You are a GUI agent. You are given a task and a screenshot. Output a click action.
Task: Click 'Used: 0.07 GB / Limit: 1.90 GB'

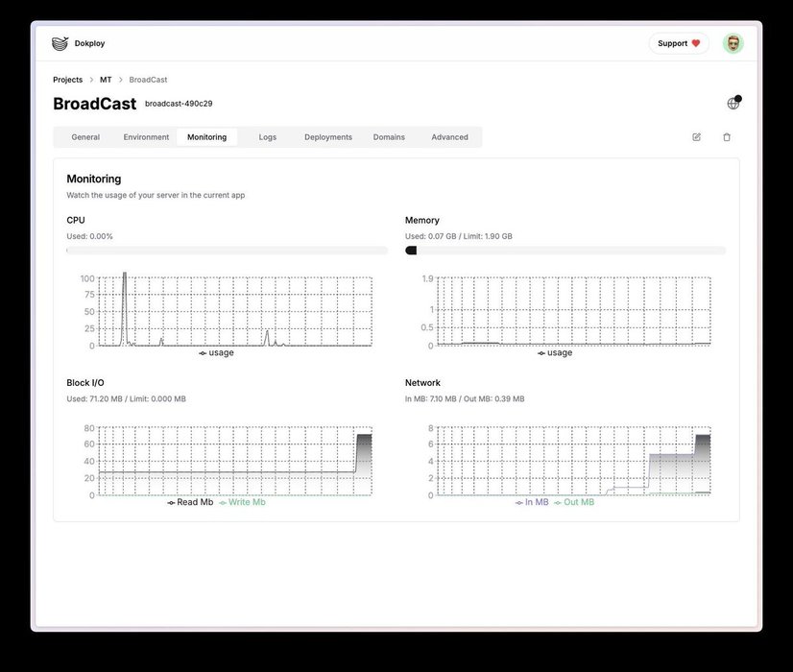459,236
